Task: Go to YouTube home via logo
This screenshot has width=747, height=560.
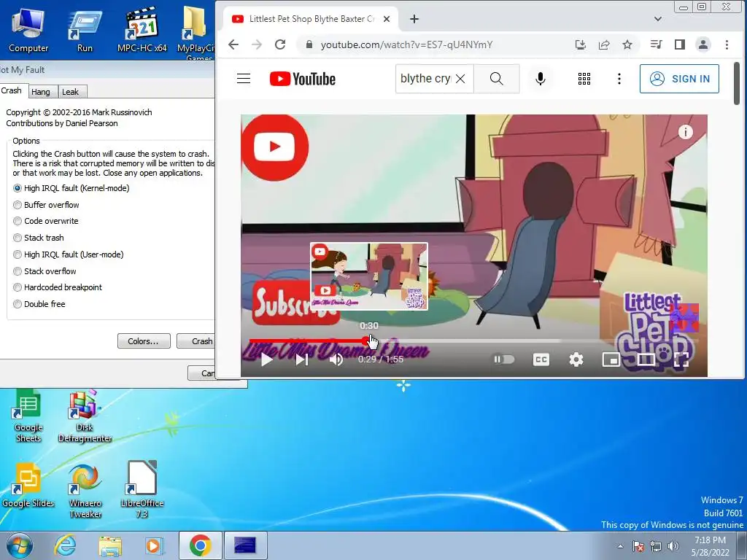Action: (303, 79)
